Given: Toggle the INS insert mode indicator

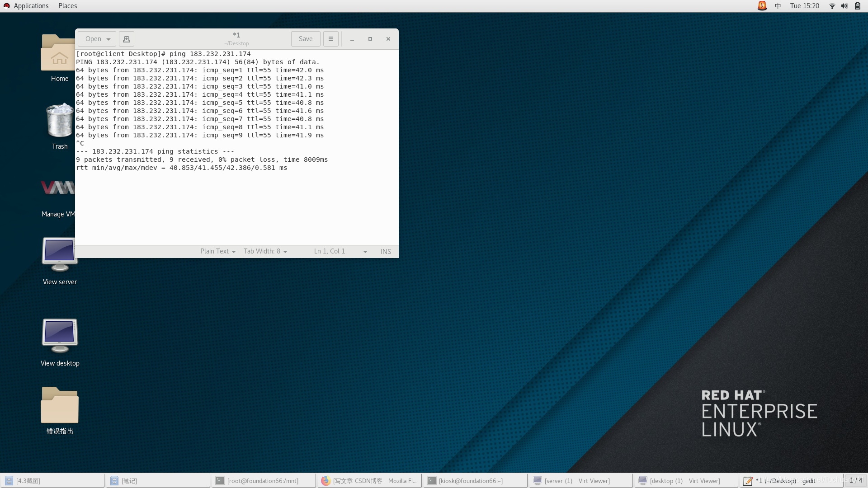Looking at the screenshot, I should [386, 251].
